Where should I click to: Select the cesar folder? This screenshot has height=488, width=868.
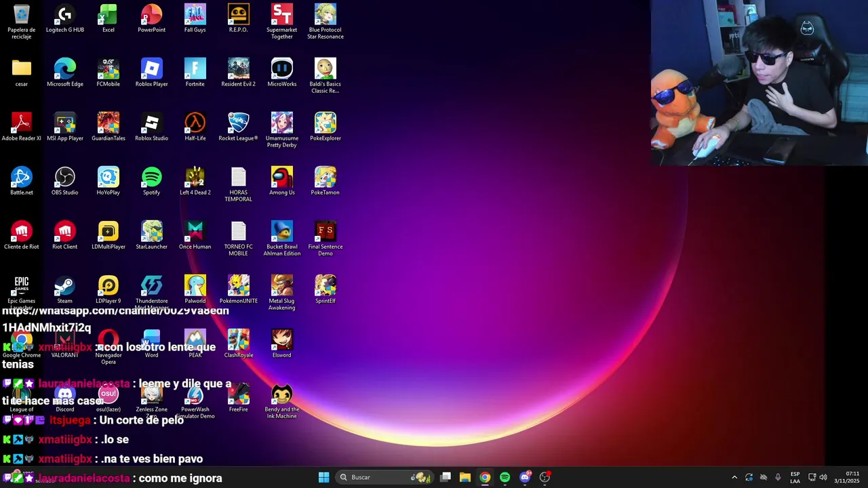coord(22,73)
